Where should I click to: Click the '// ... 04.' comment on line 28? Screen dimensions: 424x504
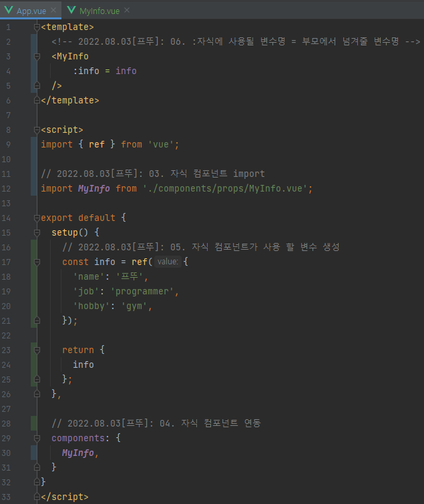[x=156, y=423]
